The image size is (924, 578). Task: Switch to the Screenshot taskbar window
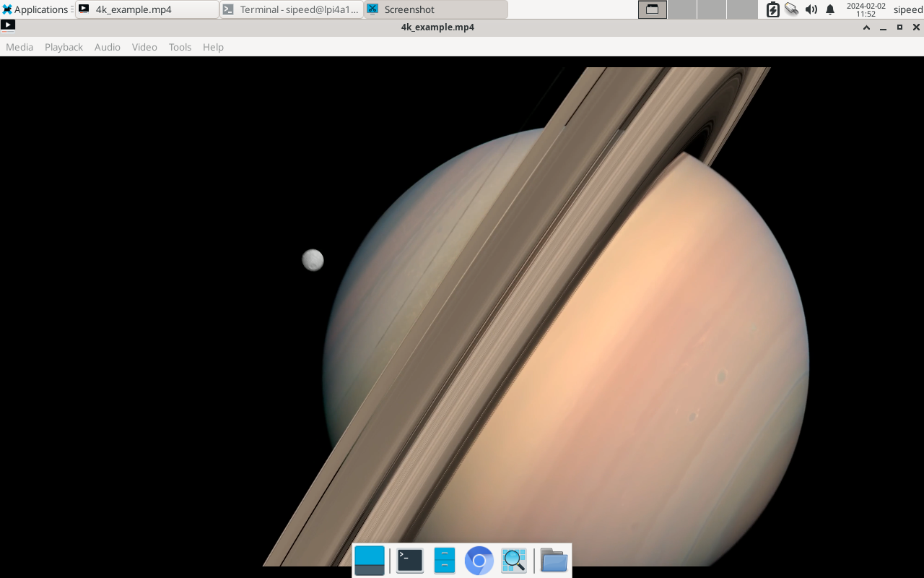point(436,9)
